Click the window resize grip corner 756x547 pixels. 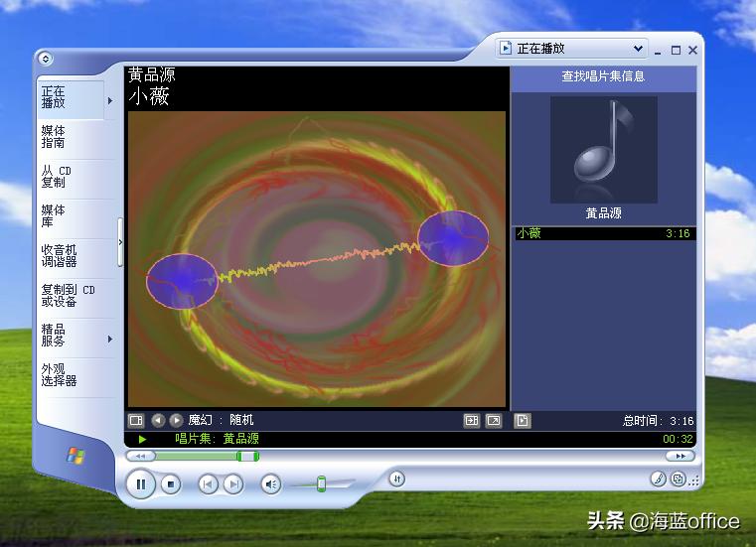694,480
